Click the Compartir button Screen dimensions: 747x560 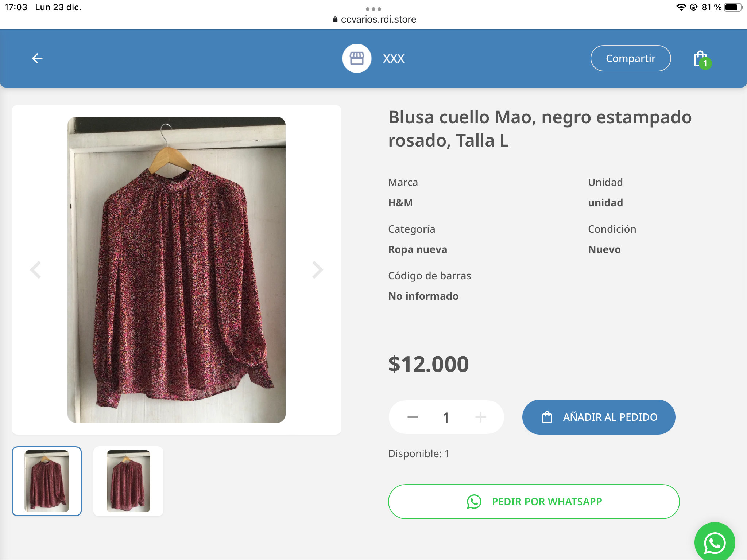pyautogui.click(x=630, y=58)
